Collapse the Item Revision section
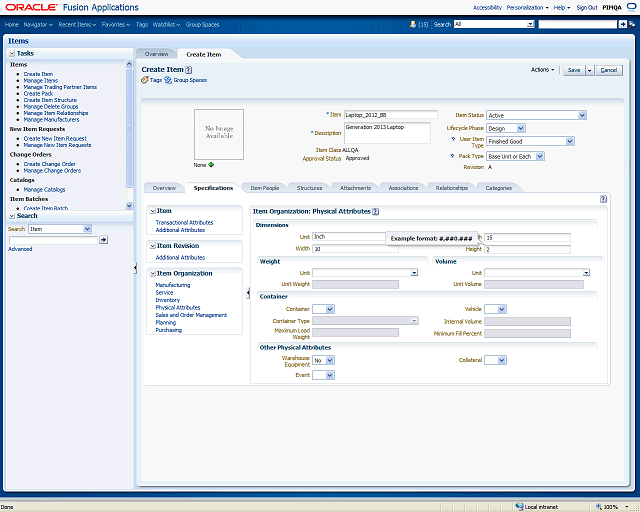 point(152,246)
